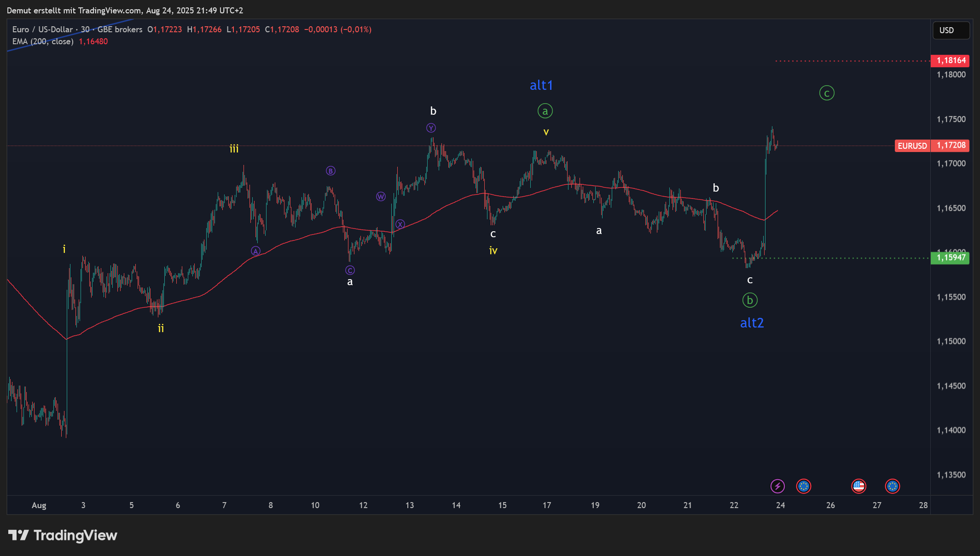Select the blue alt1 text label
The height and width of the screenshot is (556, 980).
(x=541, y=85)
